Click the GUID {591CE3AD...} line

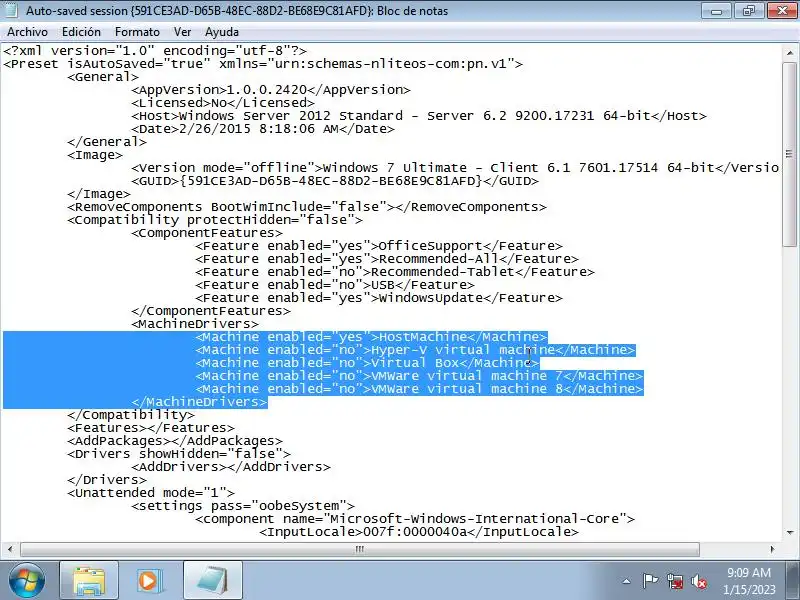[335, 181]
